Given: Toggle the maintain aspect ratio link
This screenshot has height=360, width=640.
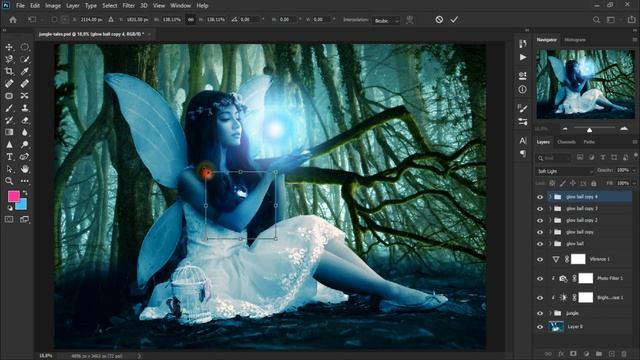Looking at the screenshot, I should pos(190,20).
